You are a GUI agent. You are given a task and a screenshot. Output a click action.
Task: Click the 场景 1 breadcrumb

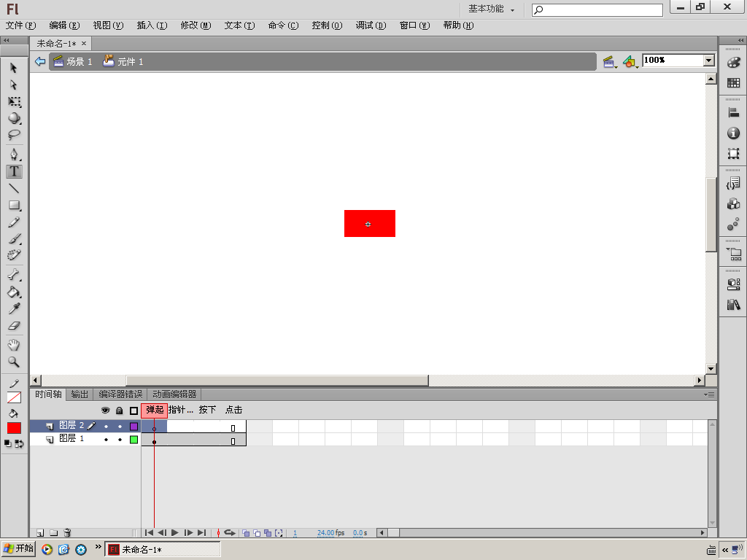coord(73,61)
